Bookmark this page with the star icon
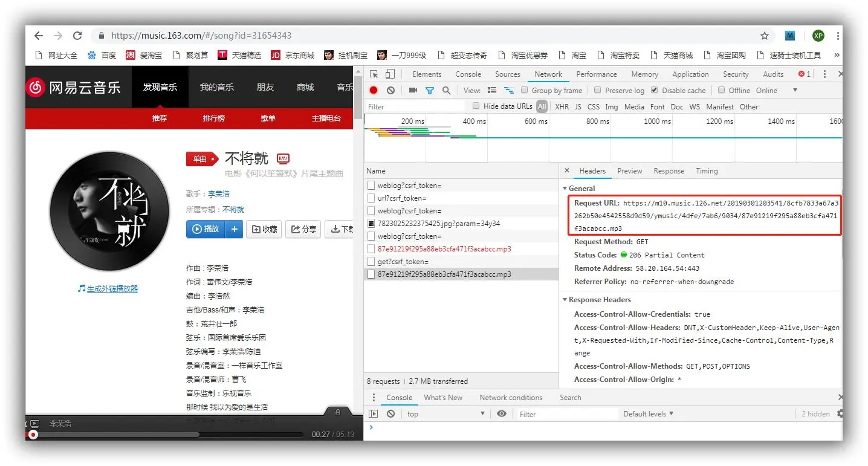 [x=765, y=36]
